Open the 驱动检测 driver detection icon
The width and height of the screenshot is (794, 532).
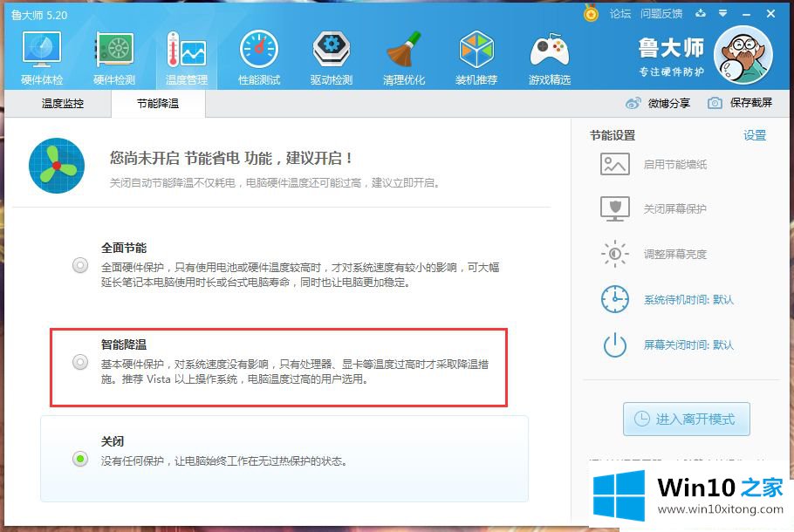(332, 50)
